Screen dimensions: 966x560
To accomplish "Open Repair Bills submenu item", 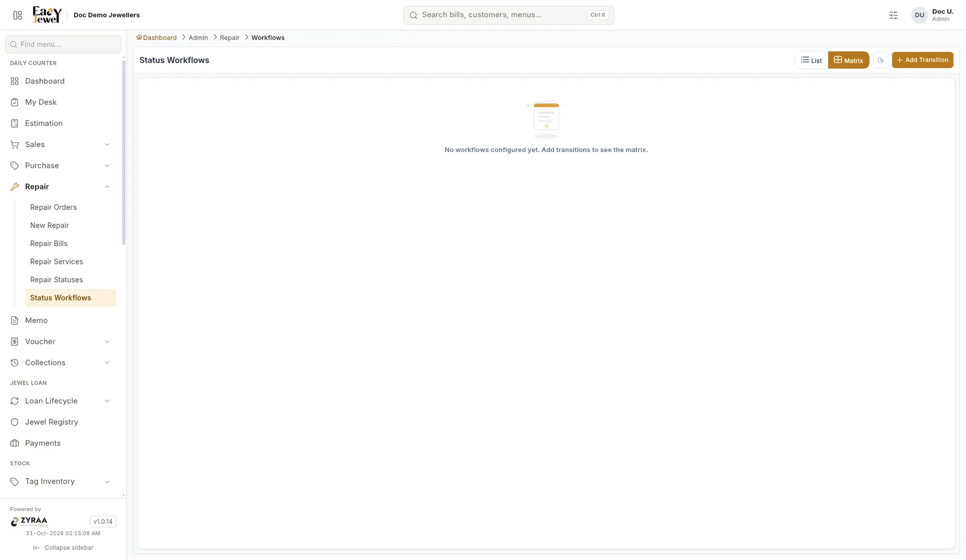I will pos(70,243).
